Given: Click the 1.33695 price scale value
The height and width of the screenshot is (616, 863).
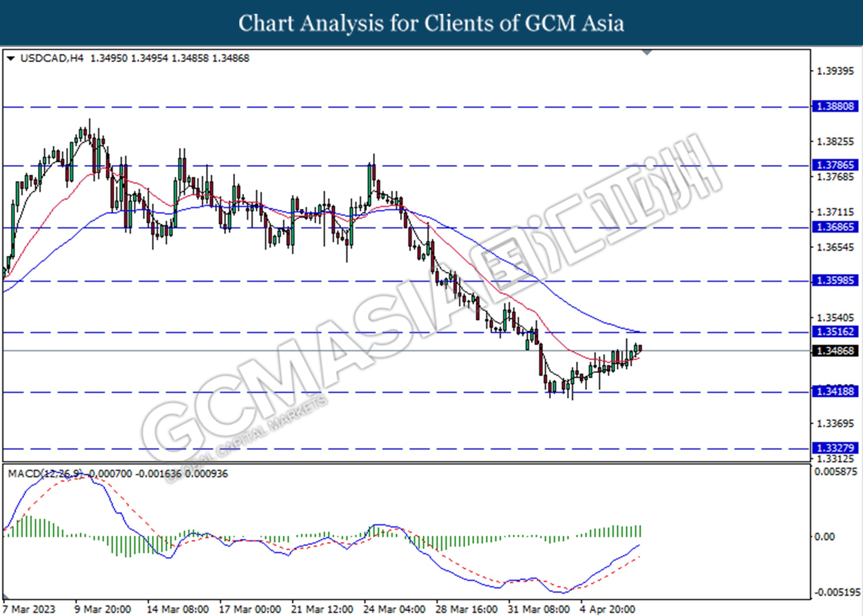Looking at the screenshot, I should [x=835, y=424].
